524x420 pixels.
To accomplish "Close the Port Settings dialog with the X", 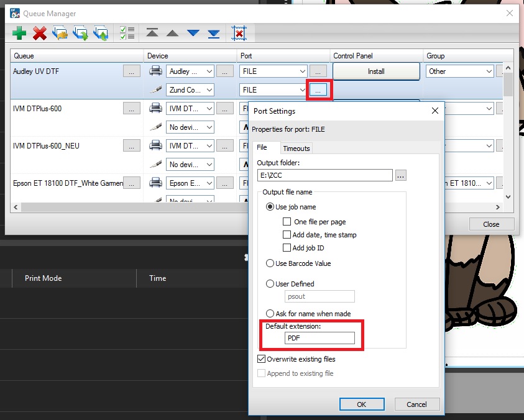I will [x=434, y=111].
